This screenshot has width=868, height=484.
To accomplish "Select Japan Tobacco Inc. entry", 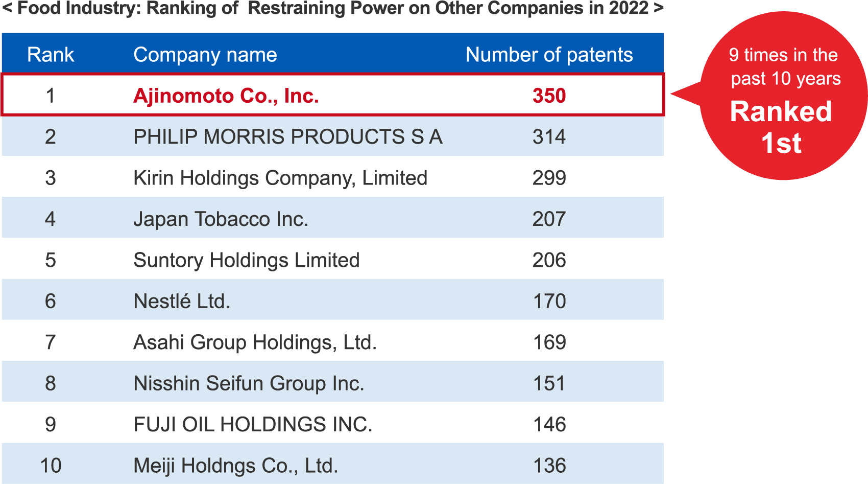I will point(221,219).
